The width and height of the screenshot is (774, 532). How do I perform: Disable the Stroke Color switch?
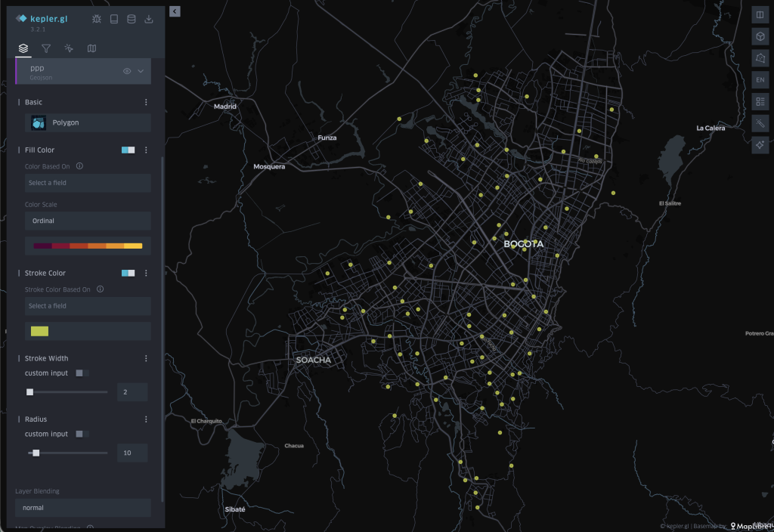128,274
